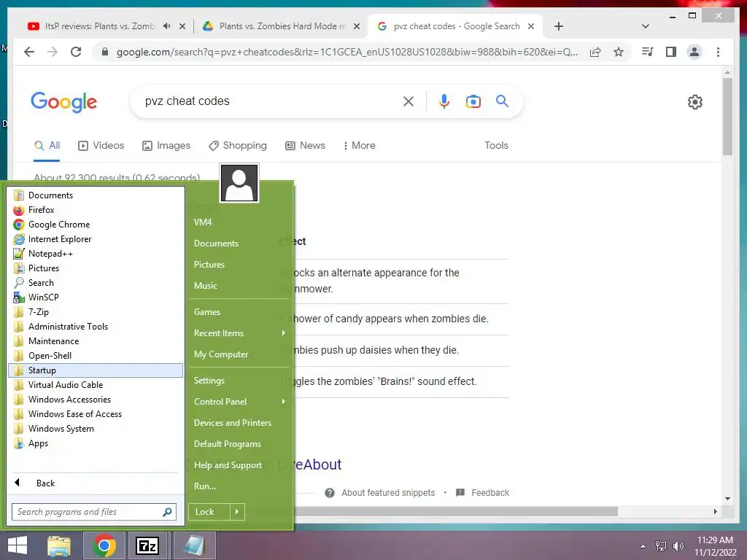
Task: Show hidden system tray icons
Action: coord(643,546)
